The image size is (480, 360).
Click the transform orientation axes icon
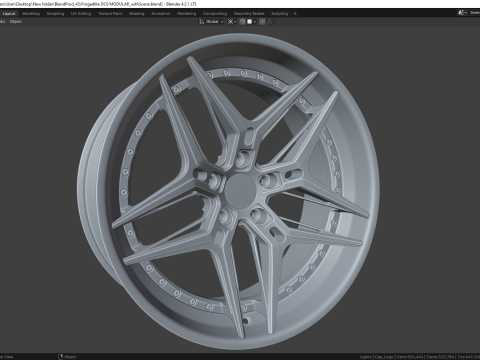[x=201, y=22]
